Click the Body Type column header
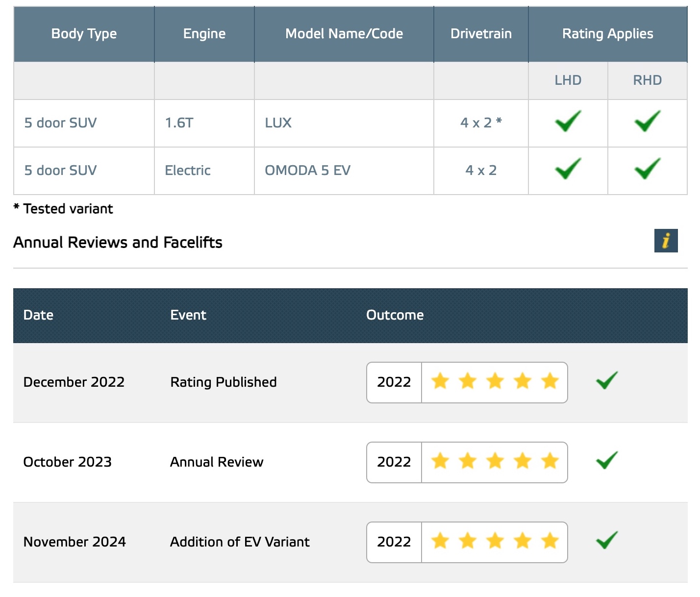The width and height of the screenshot is (700, 597). 84,34
